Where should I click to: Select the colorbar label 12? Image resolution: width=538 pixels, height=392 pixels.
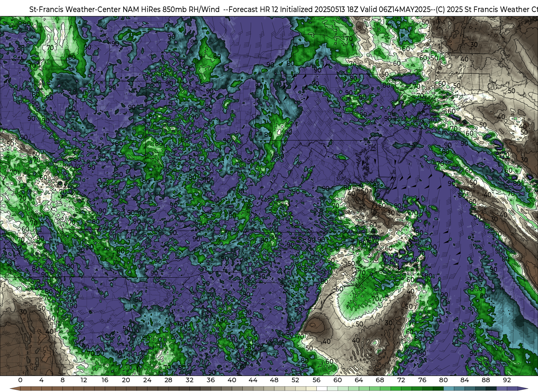[84, 380]
